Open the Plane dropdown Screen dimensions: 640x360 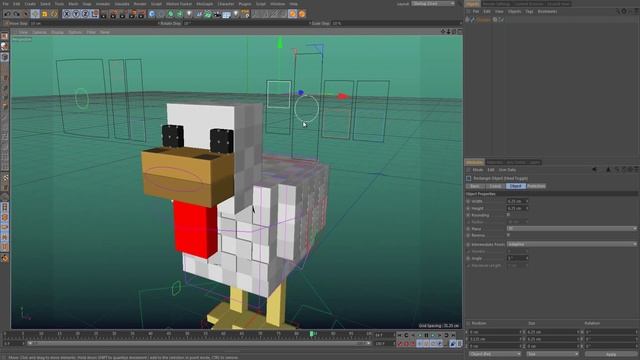pyautogui.click(x=571, y=229)
